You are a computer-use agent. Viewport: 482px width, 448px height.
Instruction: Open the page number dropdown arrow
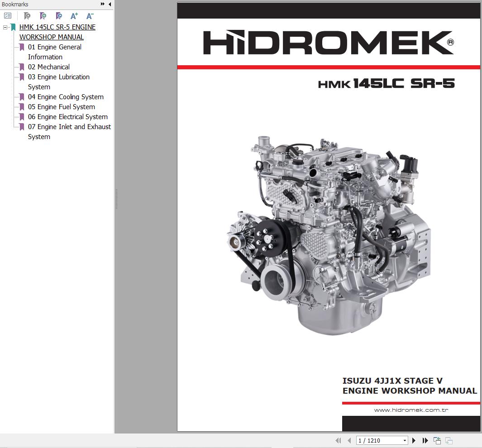405,440
